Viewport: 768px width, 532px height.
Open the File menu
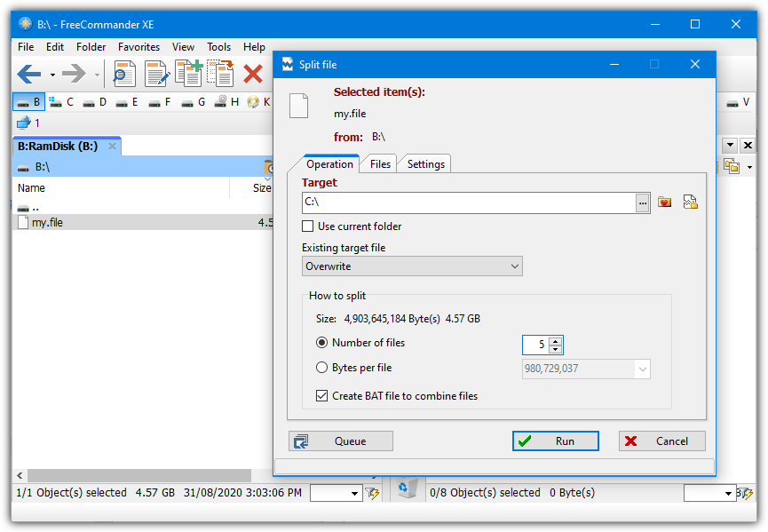click(x=26, y=47)
